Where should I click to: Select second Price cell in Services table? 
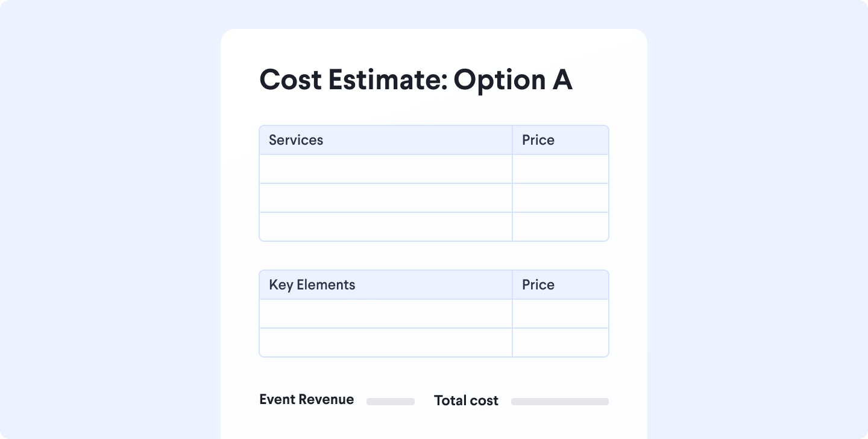[x=560, y=198]
